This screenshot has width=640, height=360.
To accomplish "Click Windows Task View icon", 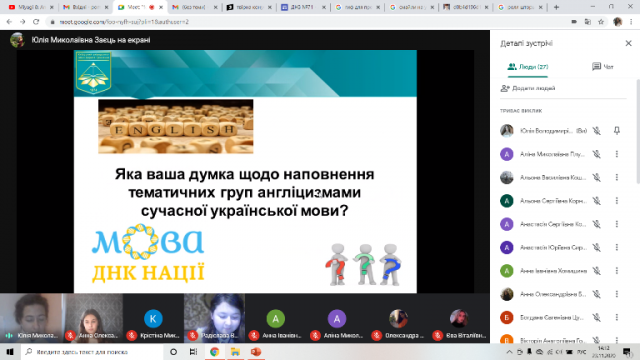I will pyautogui.click(x=193, y=351).
